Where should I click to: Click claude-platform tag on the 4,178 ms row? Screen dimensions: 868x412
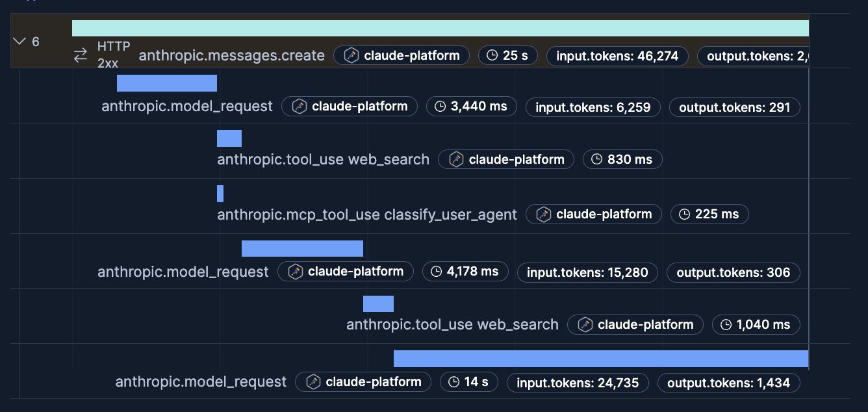pos(346,271)
